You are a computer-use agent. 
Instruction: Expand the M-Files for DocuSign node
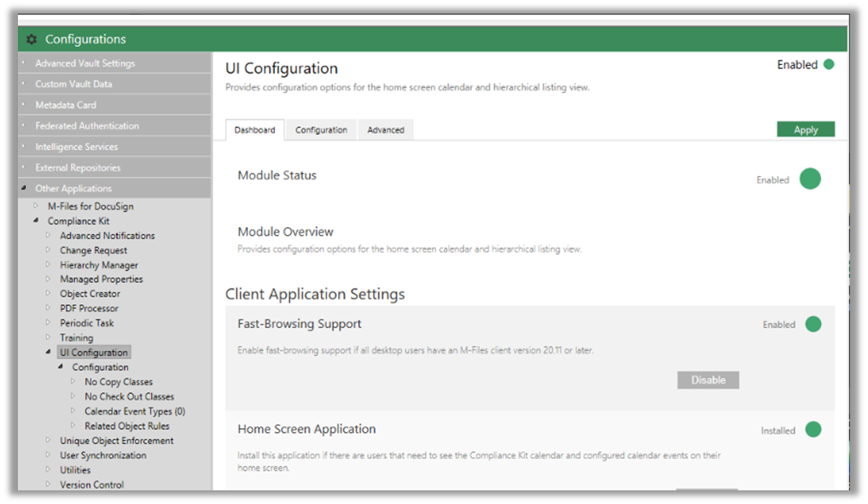pos(36,206)
